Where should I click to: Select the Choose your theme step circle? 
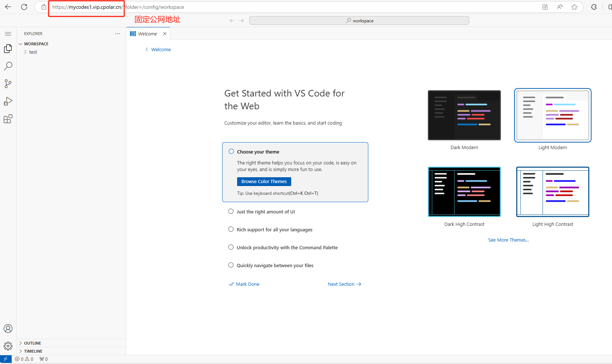(x=231, y=151)
